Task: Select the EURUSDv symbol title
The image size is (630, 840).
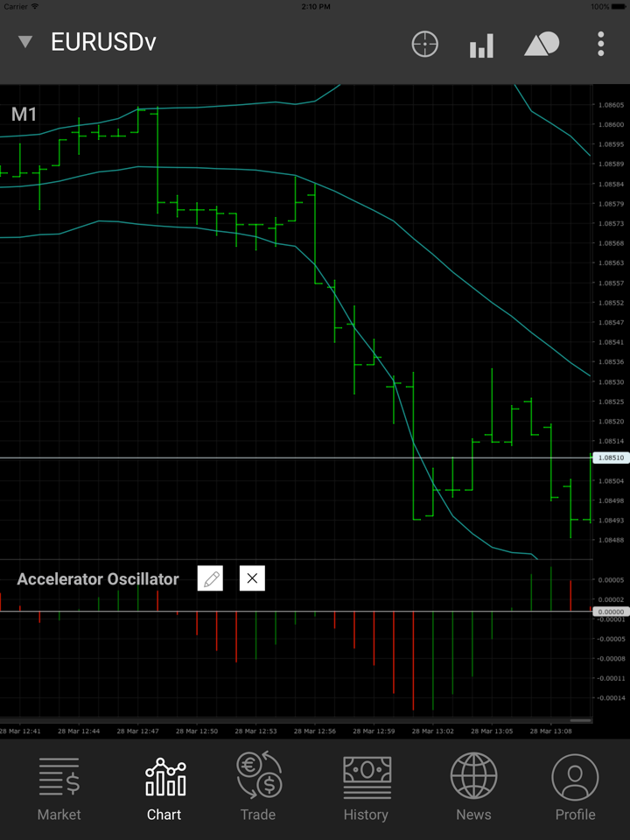Action: (x=103, y=42)
